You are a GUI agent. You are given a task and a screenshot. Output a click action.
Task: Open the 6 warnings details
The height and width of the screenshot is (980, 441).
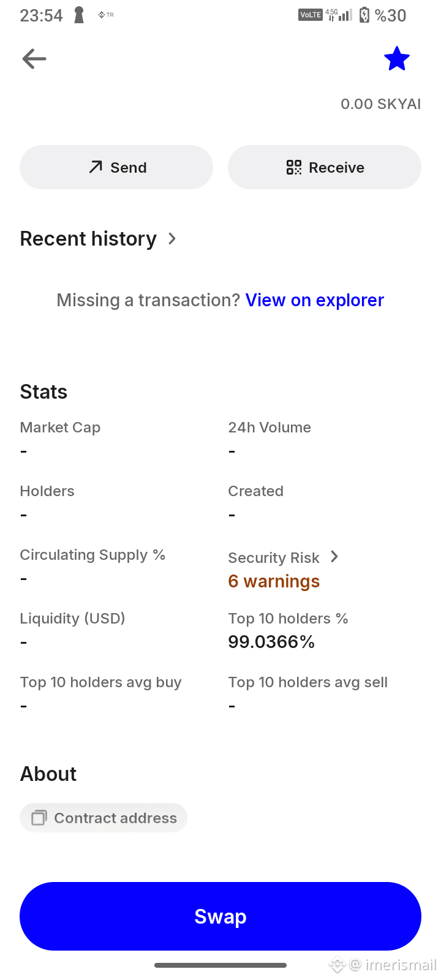point(274,581)
